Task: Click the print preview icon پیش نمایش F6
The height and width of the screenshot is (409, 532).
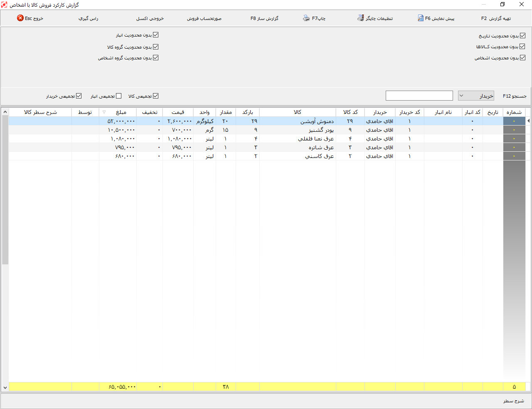Action: (x=421, y=18)
